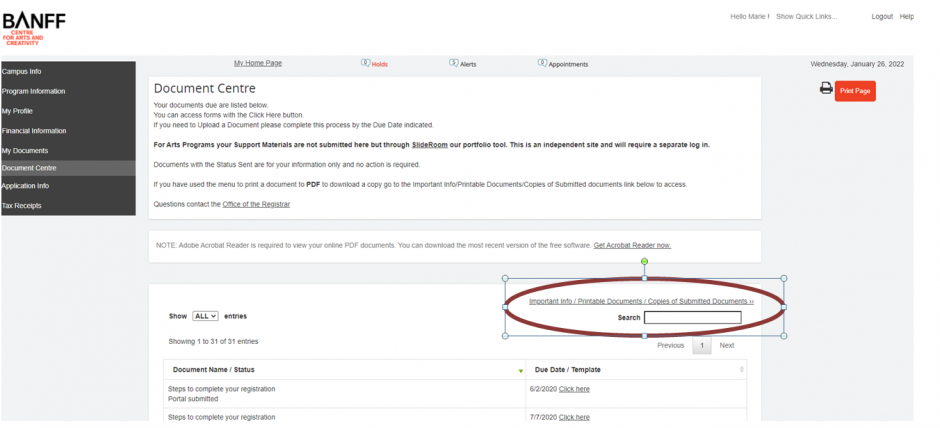Open the Show entries ALL dropdown
Image resolution: width=940 pixels, height=428 pixels.
pyautogui.click(x=206, y=316)
